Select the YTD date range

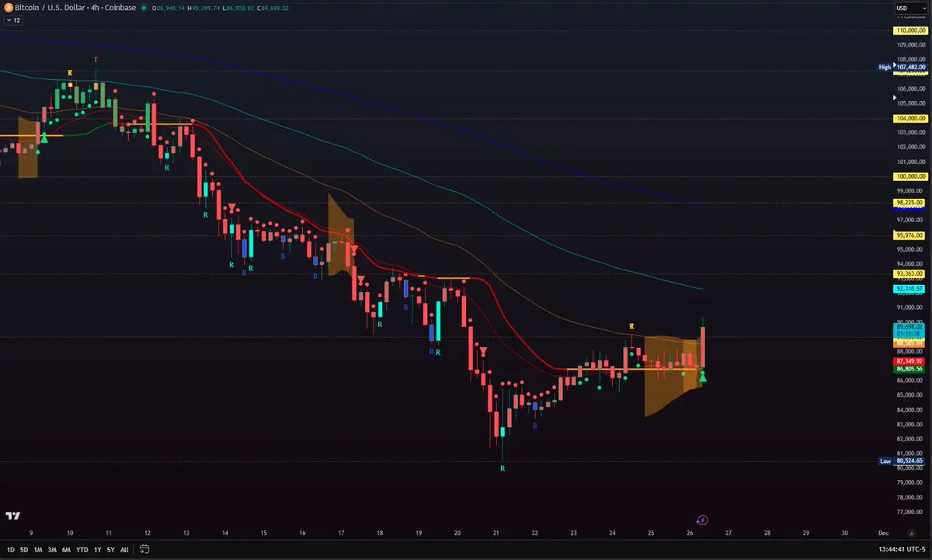(82, 549)
